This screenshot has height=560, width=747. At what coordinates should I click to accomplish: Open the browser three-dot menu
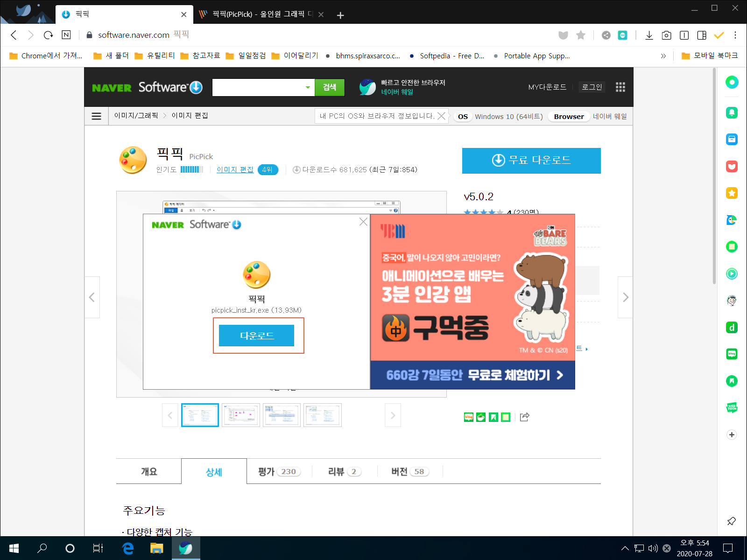pyautogui.click(x=735, y=35)
